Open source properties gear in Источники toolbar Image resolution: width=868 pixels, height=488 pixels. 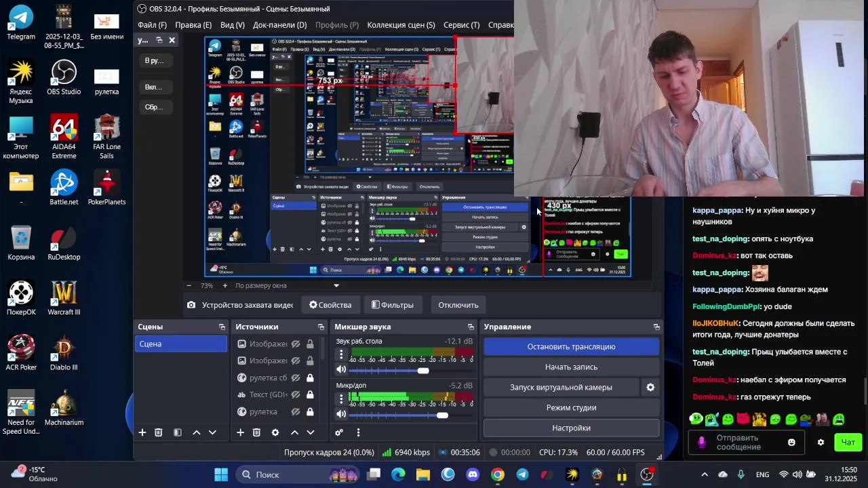(x=275, y=432)
